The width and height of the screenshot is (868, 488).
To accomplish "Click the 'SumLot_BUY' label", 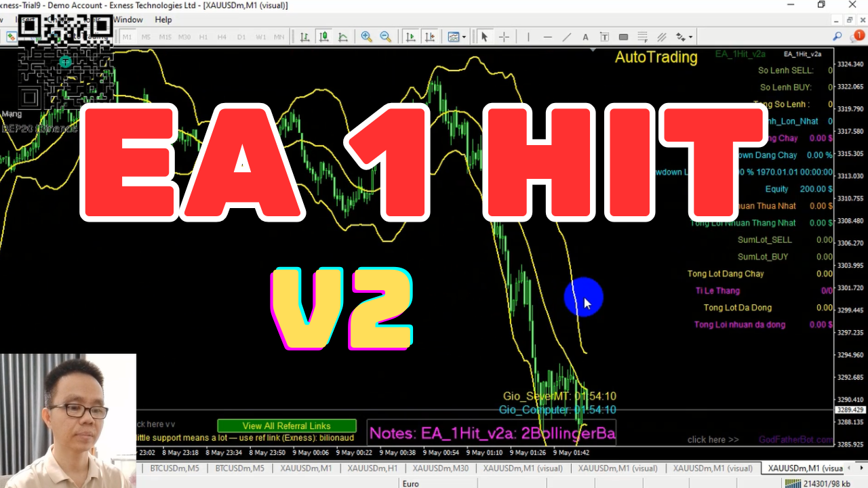I will tap(763, 257).
